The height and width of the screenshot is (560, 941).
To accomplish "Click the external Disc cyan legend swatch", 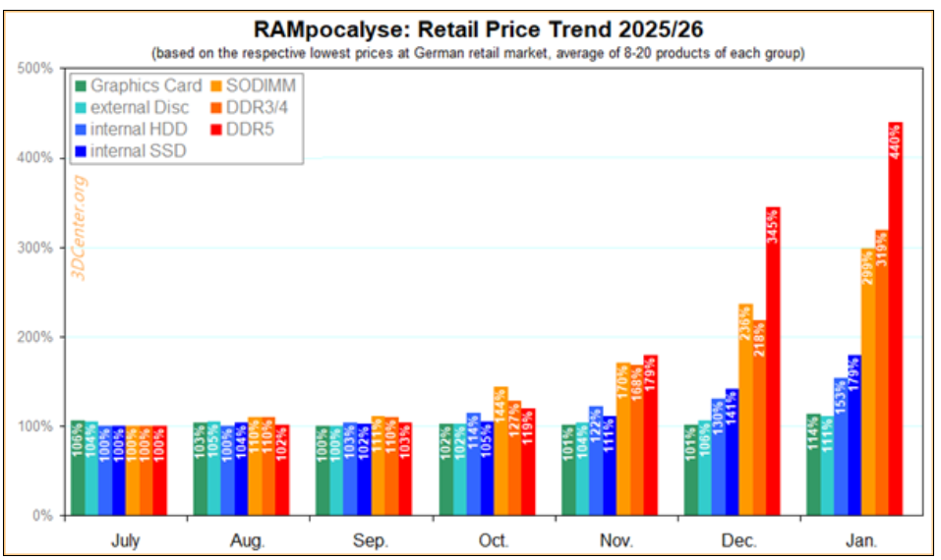I will [80, 107].
